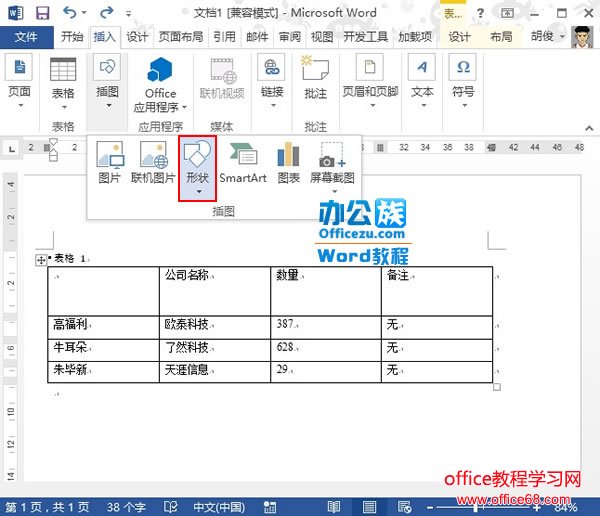Click the cell containing 高福利
Viewport: 600px width, 516px height.
coord(103,327)
